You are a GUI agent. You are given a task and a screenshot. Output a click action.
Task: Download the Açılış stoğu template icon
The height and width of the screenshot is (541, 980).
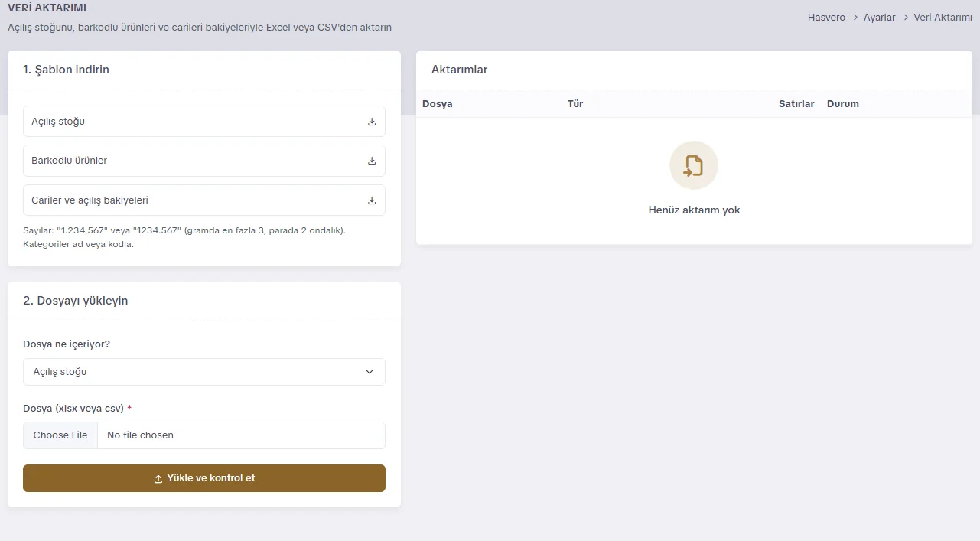click(x=372, y=122)
